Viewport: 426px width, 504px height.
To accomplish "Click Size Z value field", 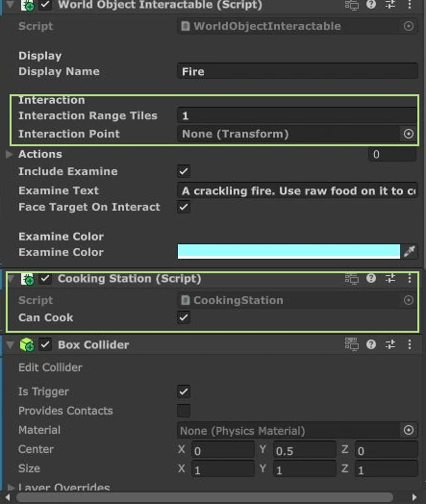I will pos(387,468).
